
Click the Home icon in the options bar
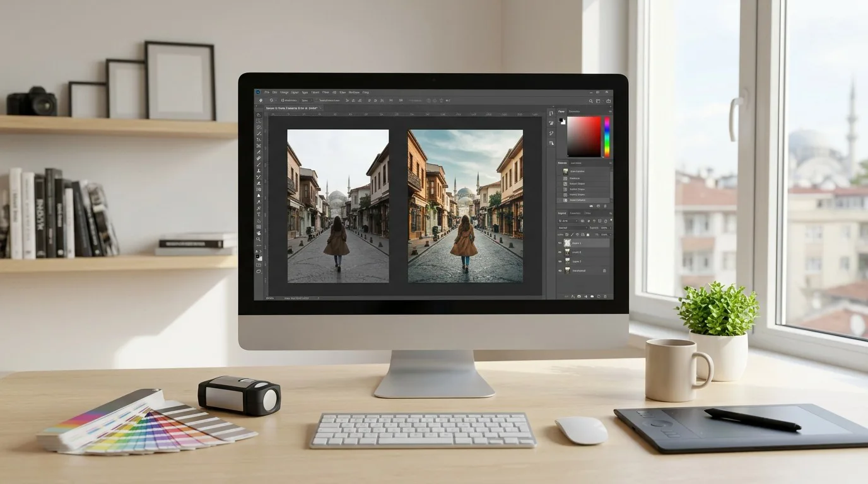point(261,100)
